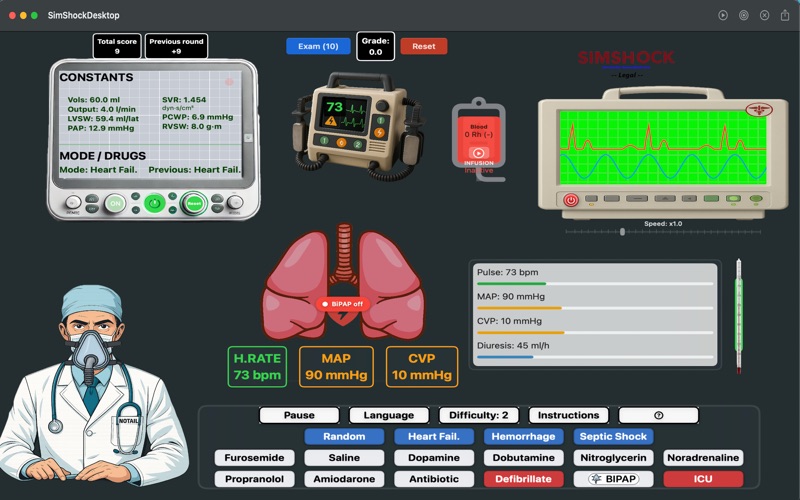Screen dimensions: 800x500
Task: Click the Total score box
Action: click(117, 46)
